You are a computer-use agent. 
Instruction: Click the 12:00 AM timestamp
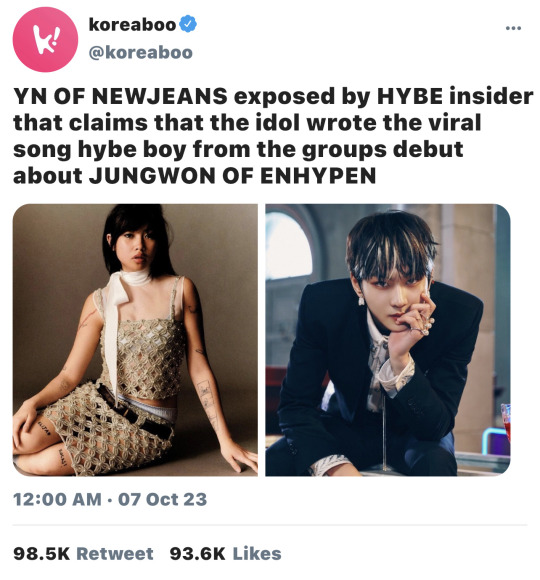[x=57, y=499]
